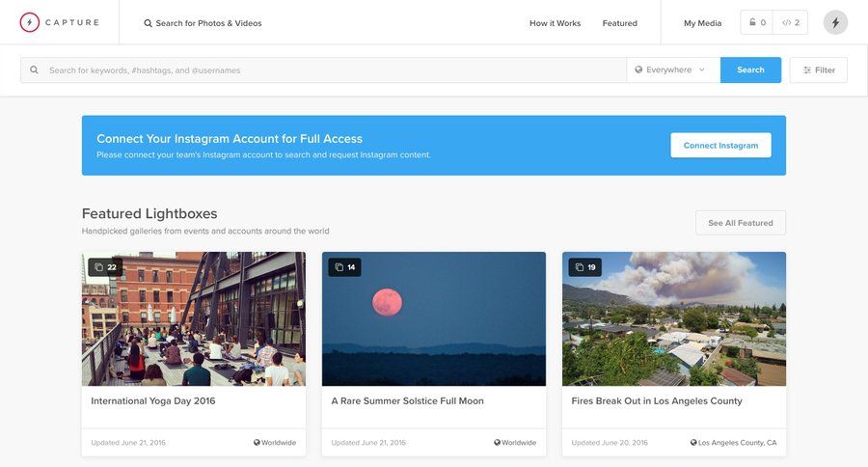The image size is (868, 467).
Task: Focus the keywords, hashtags, usernames search field
Action: [328, 70]
